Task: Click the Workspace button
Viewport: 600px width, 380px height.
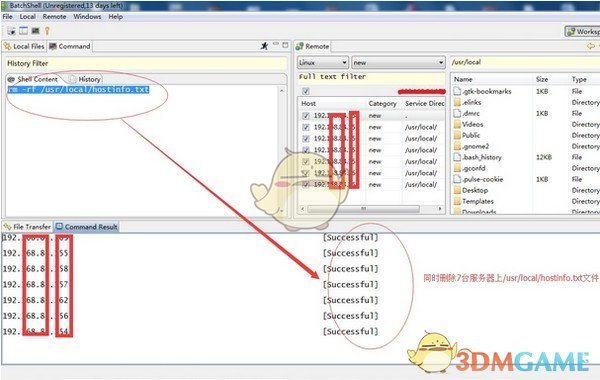Action: coord(582,31)
